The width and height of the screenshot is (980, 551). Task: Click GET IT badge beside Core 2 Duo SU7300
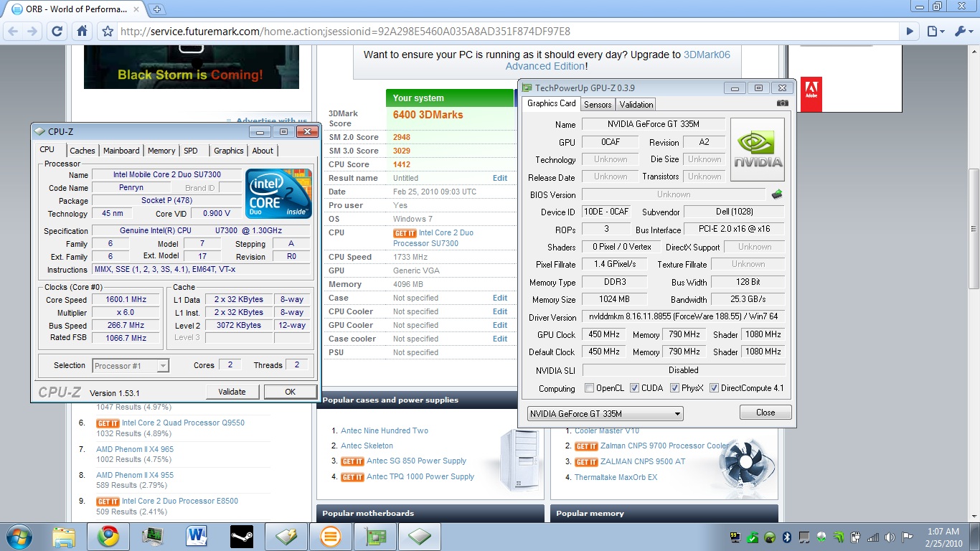point(405,233)
